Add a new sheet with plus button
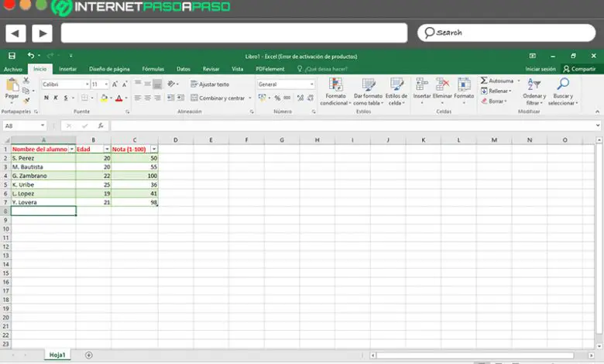 tap(88, 355)
